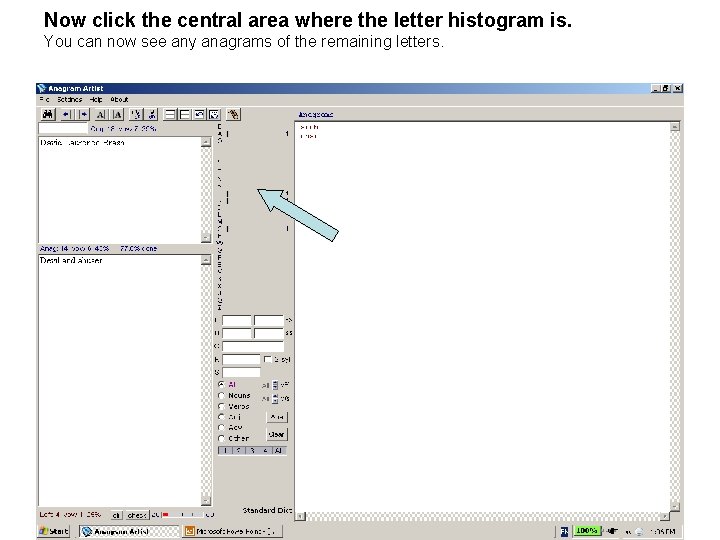Click anagrams list horizontal scrollbar left arrow
This screenshot has height=540, width=720.
click(299, 516)
